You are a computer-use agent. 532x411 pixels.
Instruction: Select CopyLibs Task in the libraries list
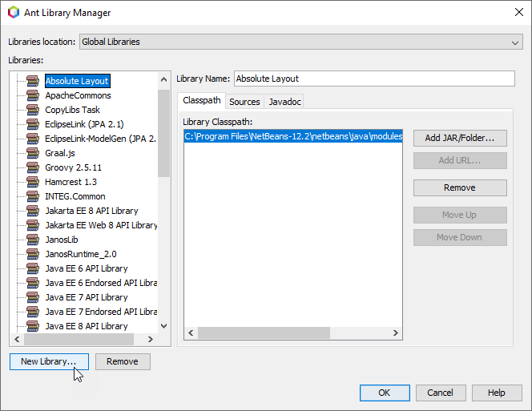pyautogui.click(x=72, y=110)
